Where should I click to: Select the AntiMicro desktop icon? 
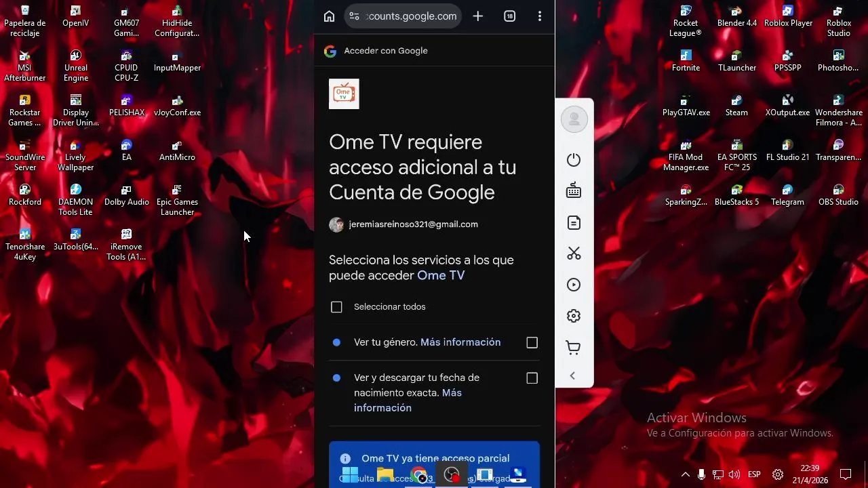(177, 150)
